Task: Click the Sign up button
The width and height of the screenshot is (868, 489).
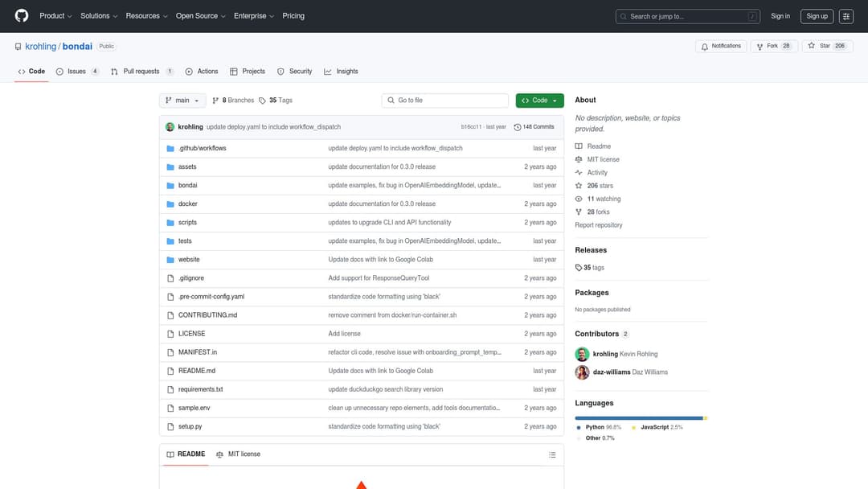Action: (x=817, y=16)
